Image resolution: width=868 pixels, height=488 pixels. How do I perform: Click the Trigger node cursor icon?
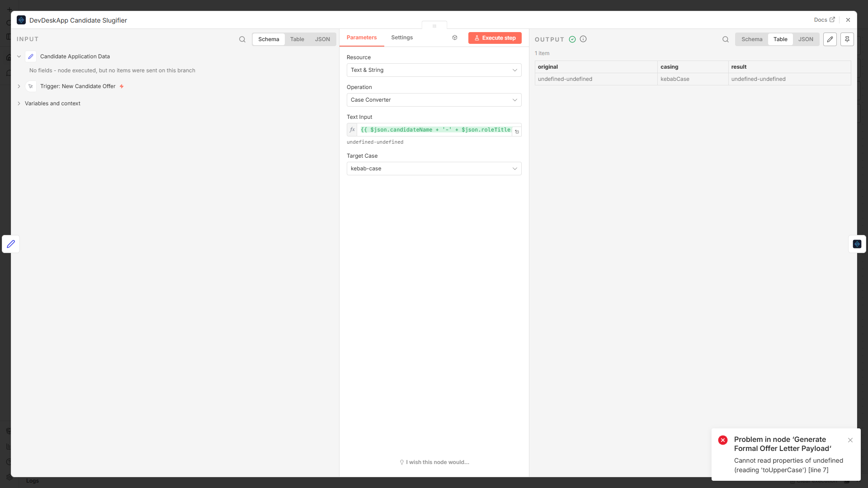(x=31, y=86)
